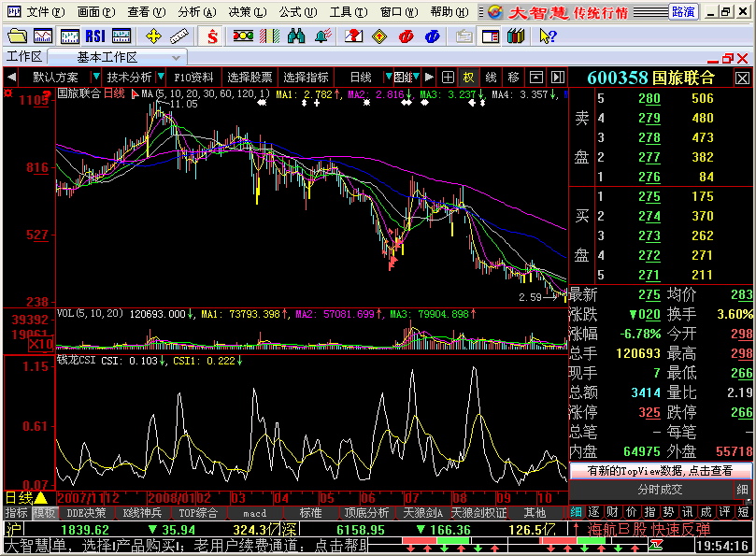Click the panel collapse icon beside 移

click(x=535, y=78)
